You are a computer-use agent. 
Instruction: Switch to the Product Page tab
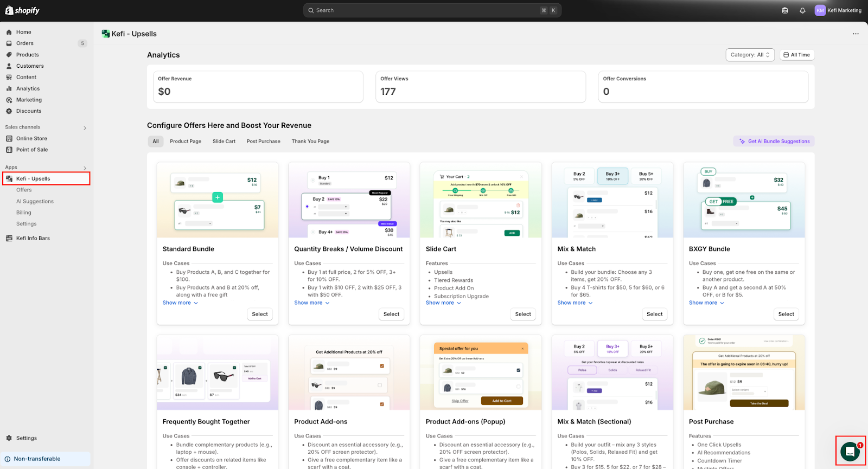click(x=185, y=142)
